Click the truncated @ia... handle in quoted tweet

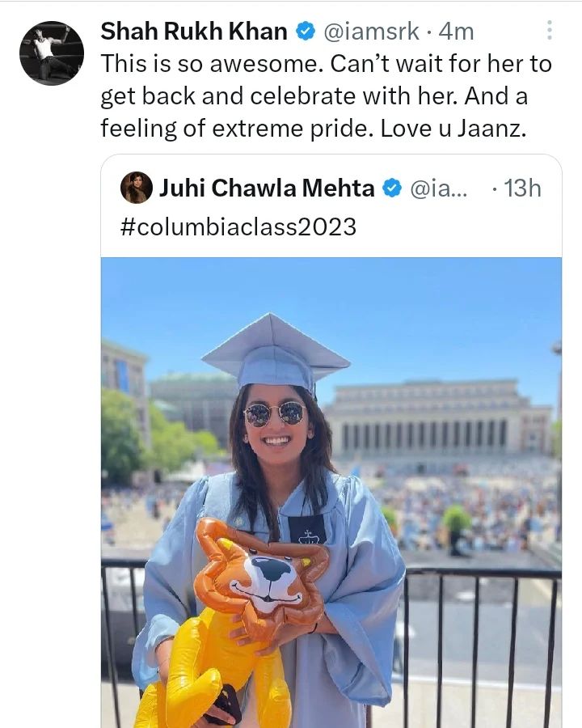click(x=442, y=188)
